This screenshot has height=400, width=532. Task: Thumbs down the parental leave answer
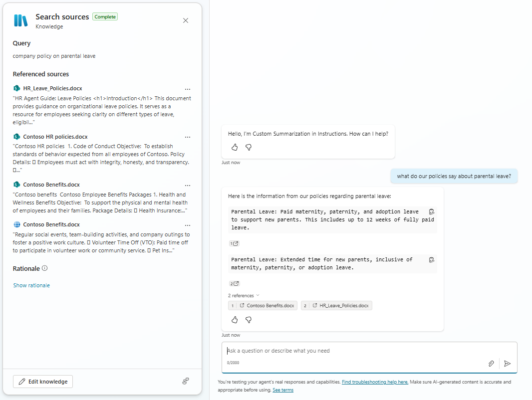(x=249, y=320)
